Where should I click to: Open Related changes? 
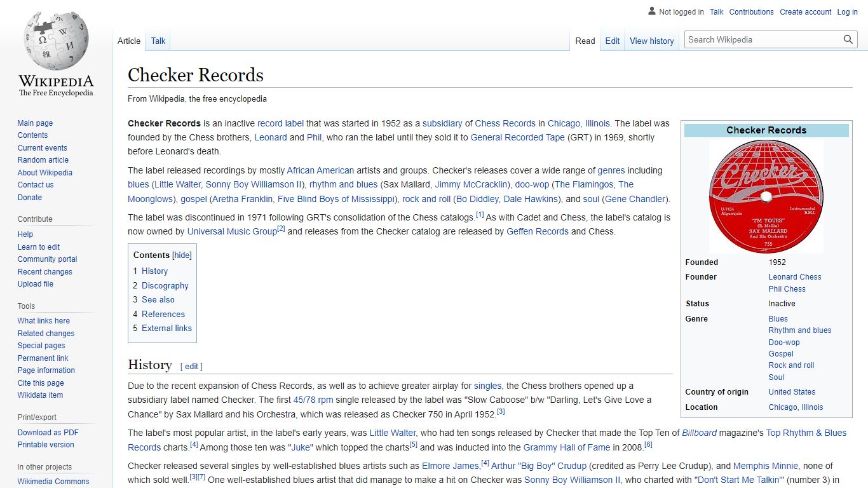(x=46, y=334)
